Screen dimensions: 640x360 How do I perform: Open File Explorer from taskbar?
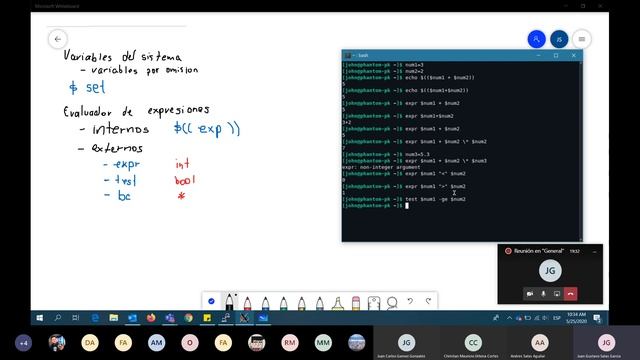pos(113,318)
